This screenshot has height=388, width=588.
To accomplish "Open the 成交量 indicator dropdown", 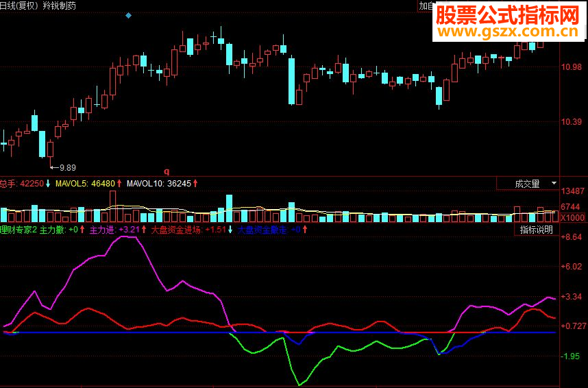I will pyautogui.click(x=528, y=184).
